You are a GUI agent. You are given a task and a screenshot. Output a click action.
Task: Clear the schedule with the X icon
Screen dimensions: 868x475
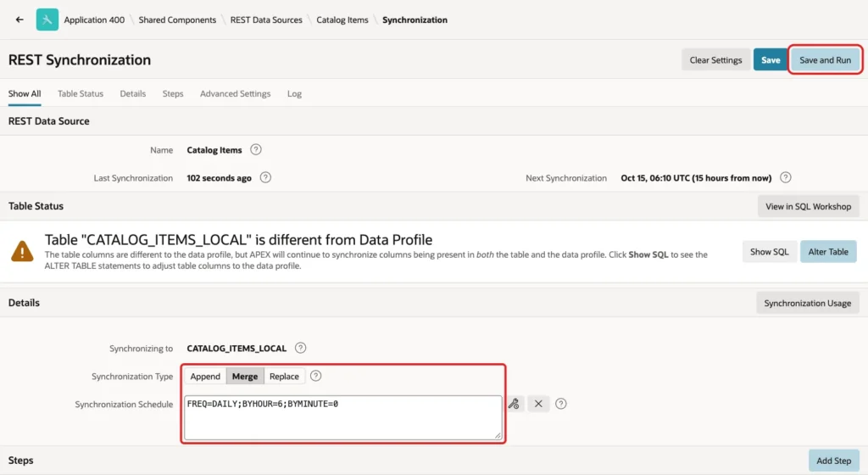[x=538, y=404]
